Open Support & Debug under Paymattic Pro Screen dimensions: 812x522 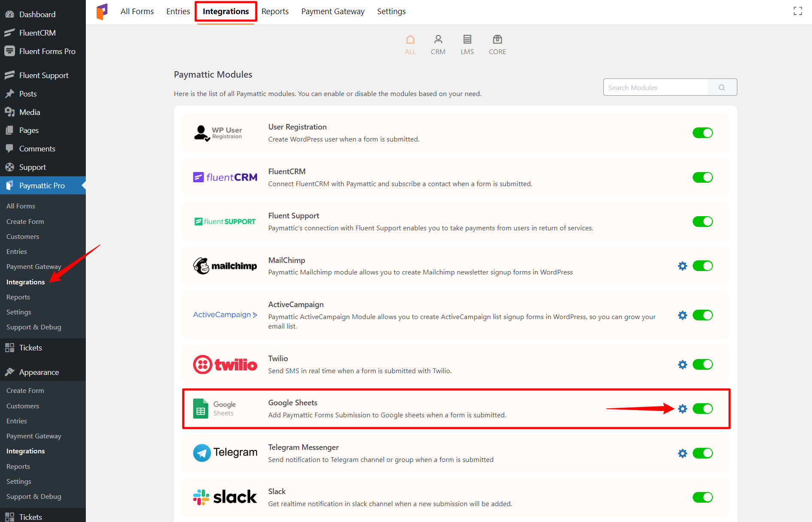[34, 327]
